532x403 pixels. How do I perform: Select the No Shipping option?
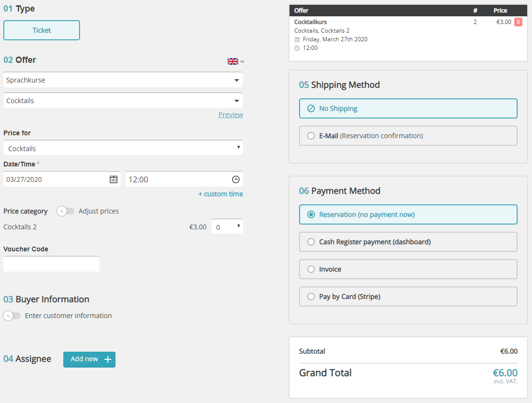click(408, 108)
